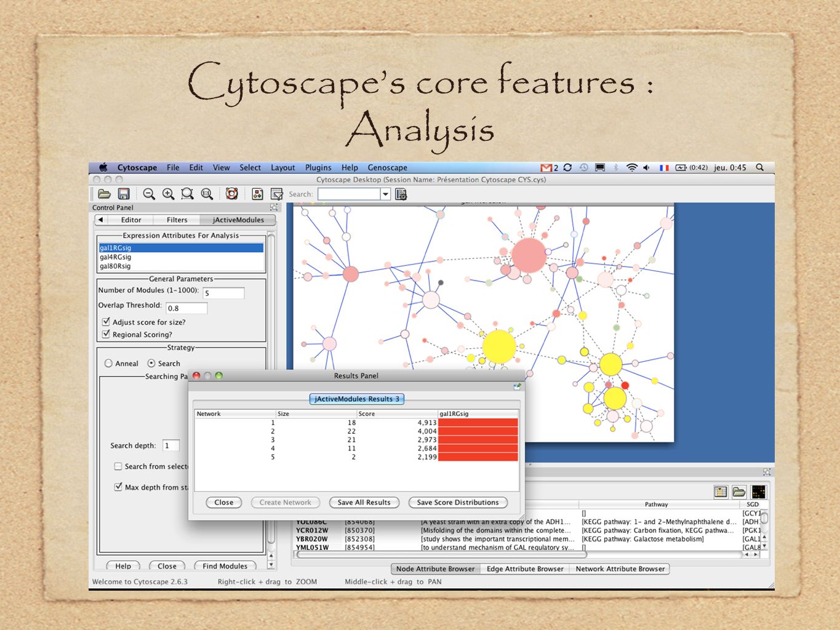Viewport: 840px width, 630px height.
Task: Open Help via lifebuoy toolbar icon
Action: tap(232, 194)
